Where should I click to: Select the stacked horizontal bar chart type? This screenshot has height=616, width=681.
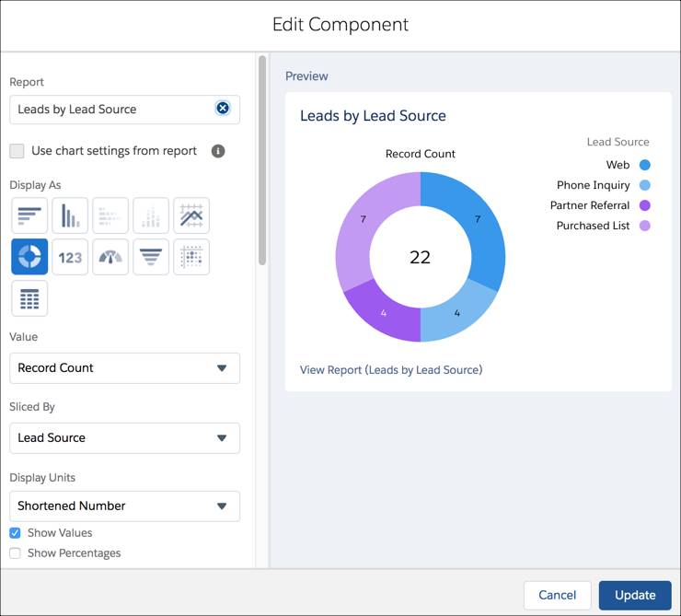click(x=110, y=215)
